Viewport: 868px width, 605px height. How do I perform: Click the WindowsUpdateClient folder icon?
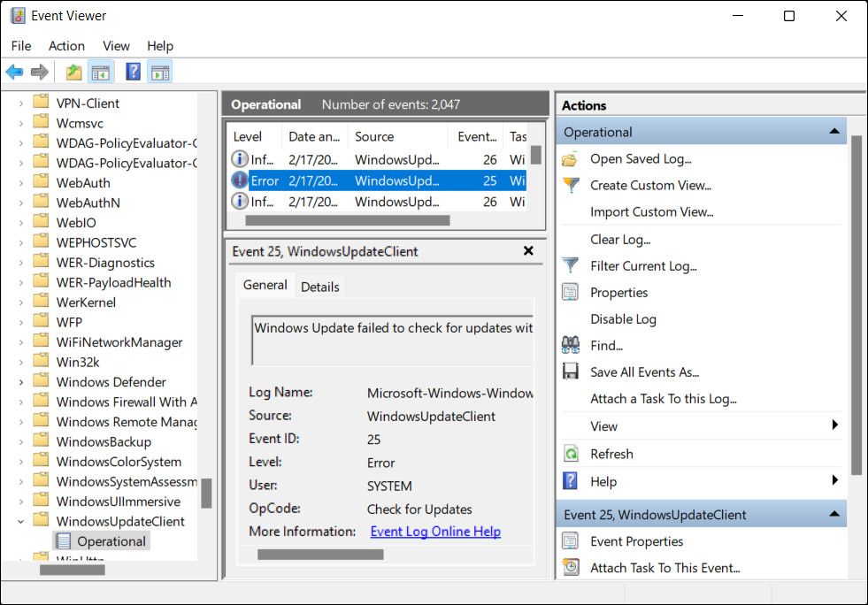[x=41, y=520]
